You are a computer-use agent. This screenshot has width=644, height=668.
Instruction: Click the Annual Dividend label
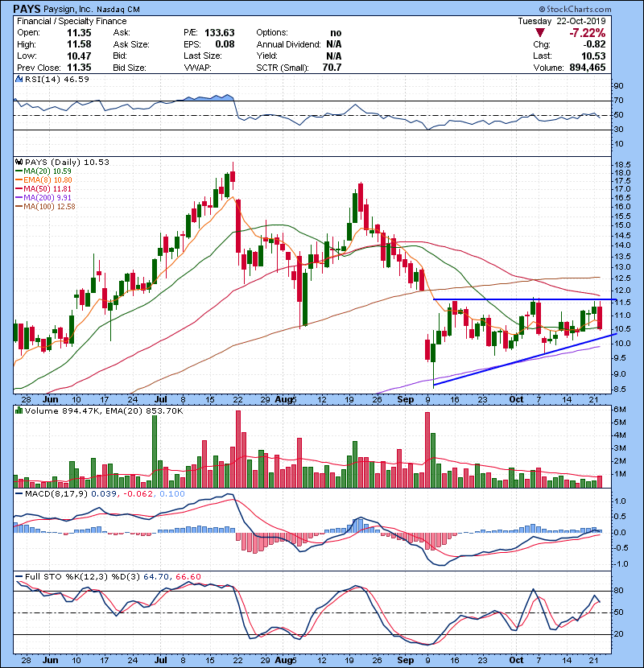click(x=288, y=44)
